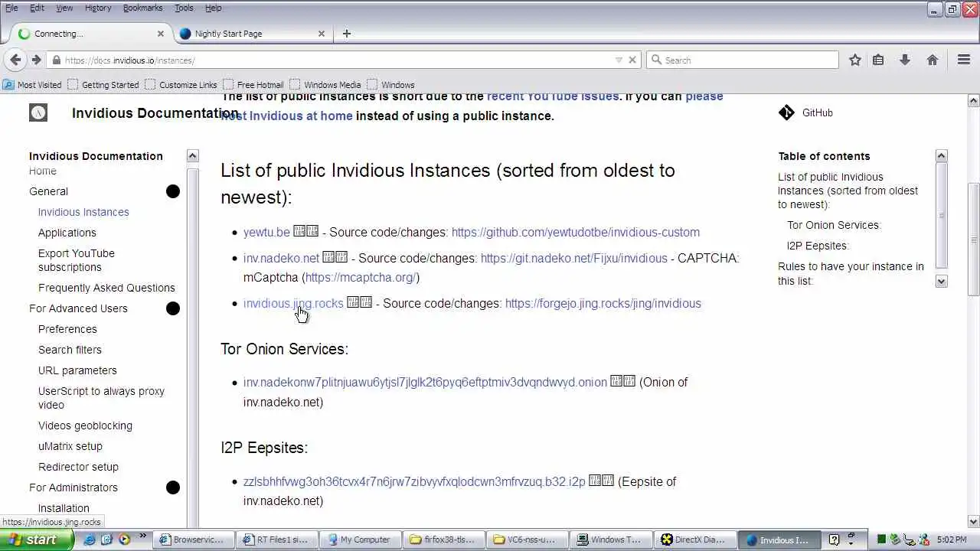Image resolution: width=980 pixels, height=551 pixels.
Task: Open Applications in the sidebar
Action: 67,233
